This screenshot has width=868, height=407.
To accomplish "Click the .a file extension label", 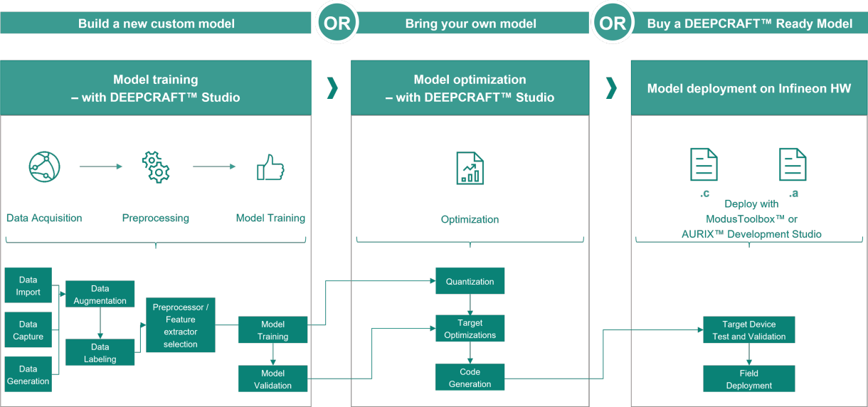I will [x=793, y=193].
